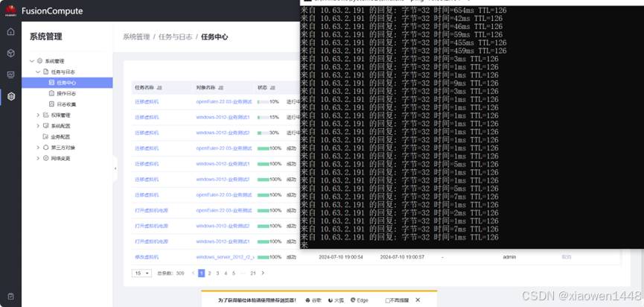Open the monitoring icon in left sidebar

[10, 75]
